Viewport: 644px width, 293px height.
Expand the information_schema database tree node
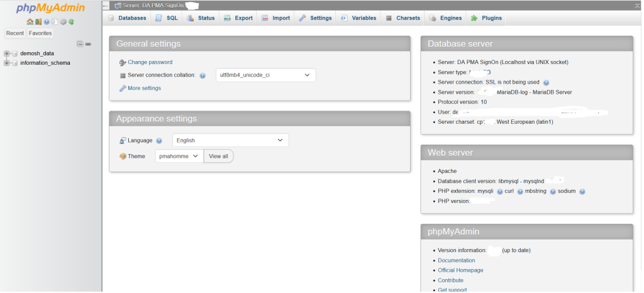tap(6, 63)
